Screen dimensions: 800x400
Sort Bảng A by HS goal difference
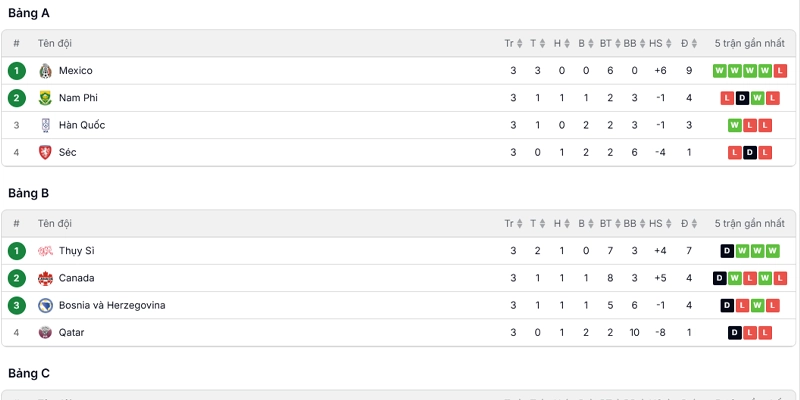coord(660,43)
